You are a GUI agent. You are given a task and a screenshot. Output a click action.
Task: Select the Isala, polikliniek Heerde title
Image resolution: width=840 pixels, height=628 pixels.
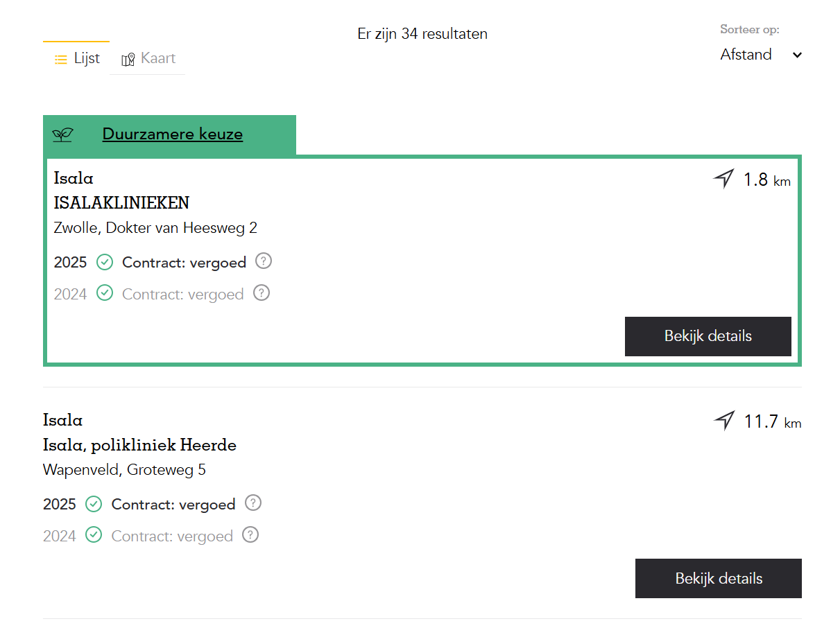pyautogui.click(x=139, y=445)
